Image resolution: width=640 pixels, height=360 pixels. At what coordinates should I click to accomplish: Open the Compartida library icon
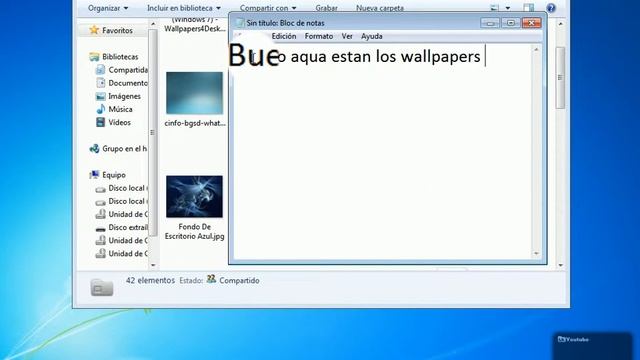tap(100, 70)
